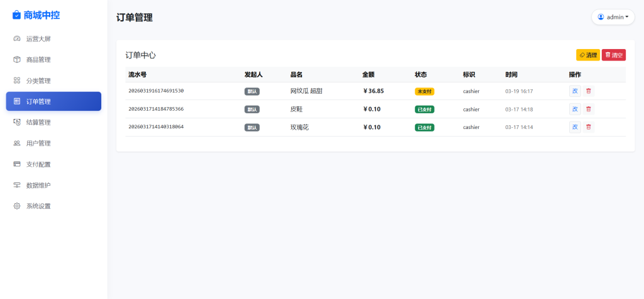Viewport: 644px width, 299px height.
Task: Click cashier label in 网纹瓜 row
Action: (x=471, y=91)
